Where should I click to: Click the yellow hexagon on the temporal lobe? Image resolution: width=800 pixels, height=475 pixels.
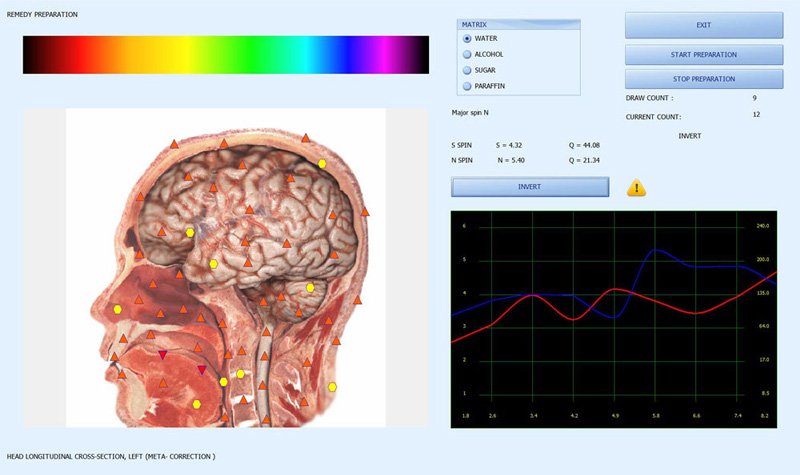(214, 264)
